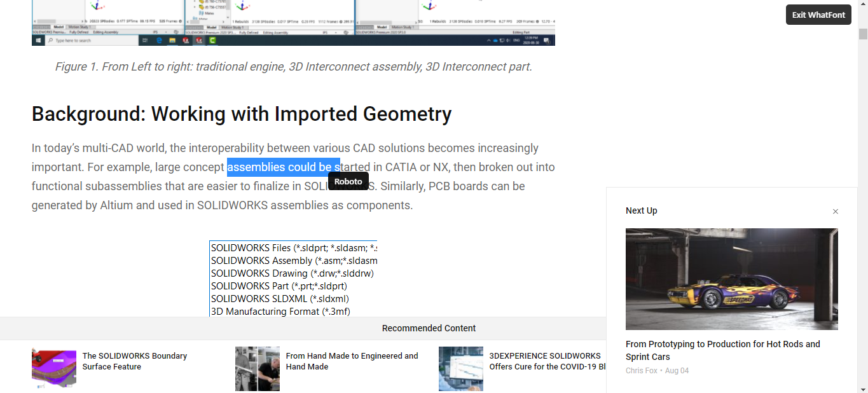
Task: Click the page scrollbar down arrow
Action: pyautogui.click(x=863, y=388)
